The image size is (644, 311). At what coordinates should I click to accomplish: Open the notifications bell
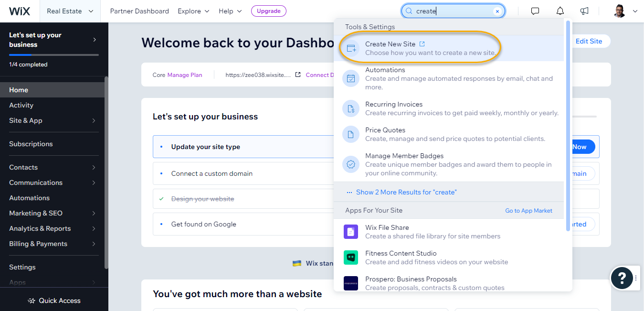(x=560, y=11)
